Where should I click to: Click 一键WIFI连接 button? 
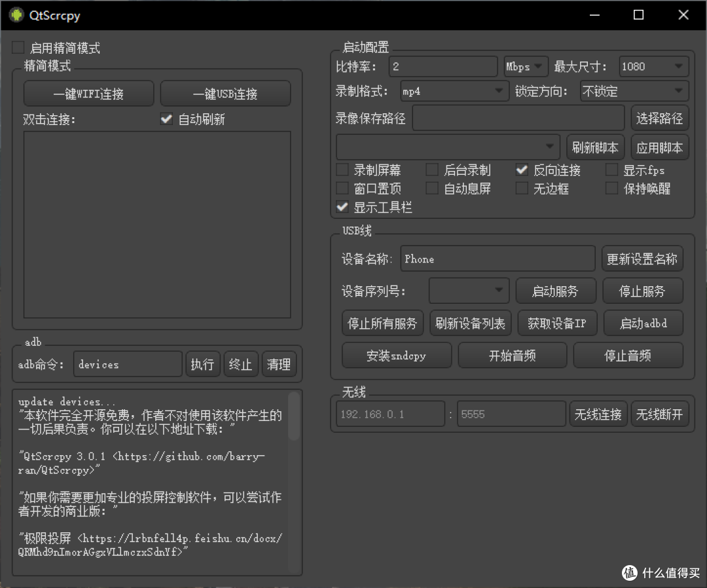(89, 94)
